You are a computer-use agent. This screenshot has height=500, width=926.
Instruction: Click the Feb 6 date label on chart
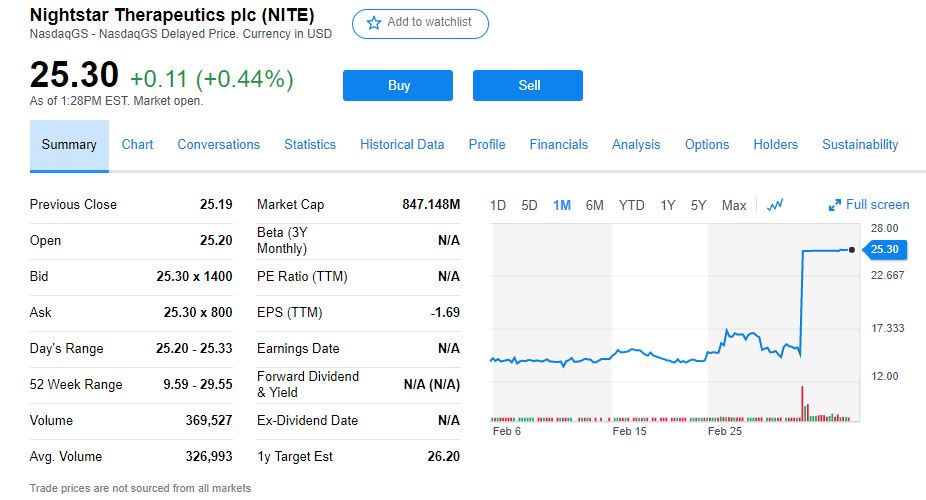507,432
